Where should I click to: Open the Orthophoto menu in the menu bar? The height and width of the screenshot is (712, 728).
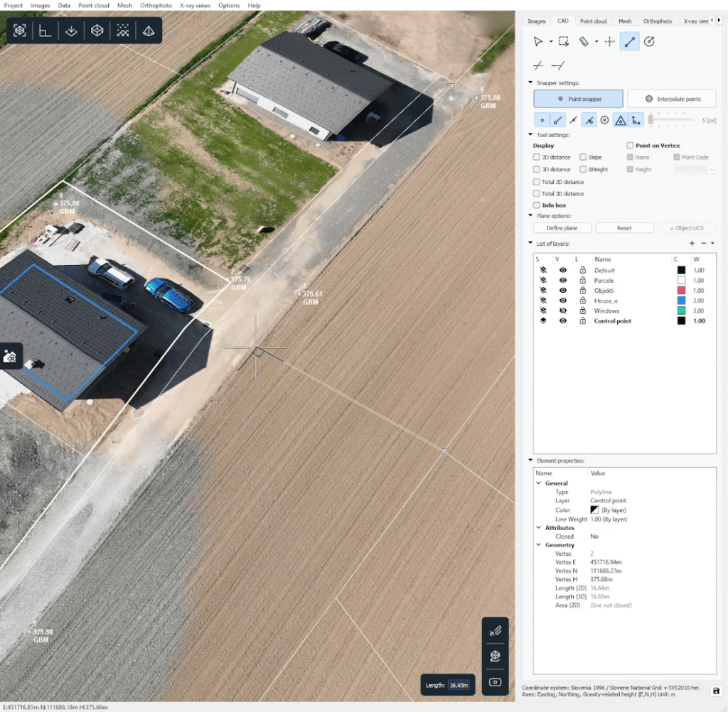coord(156,5)
